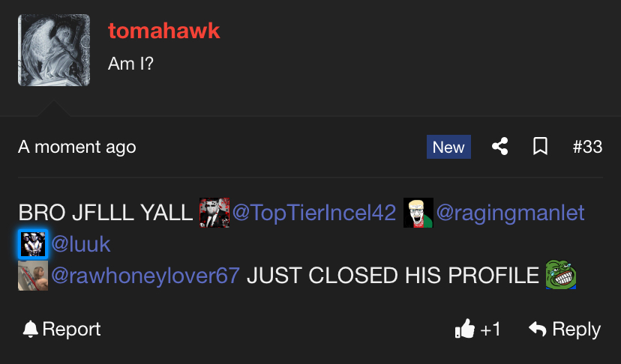This screenshot has height=364, width=621.
Task: Click the laughing crying frog emoji
Action: pyautogui.click(x=561, y=275)
